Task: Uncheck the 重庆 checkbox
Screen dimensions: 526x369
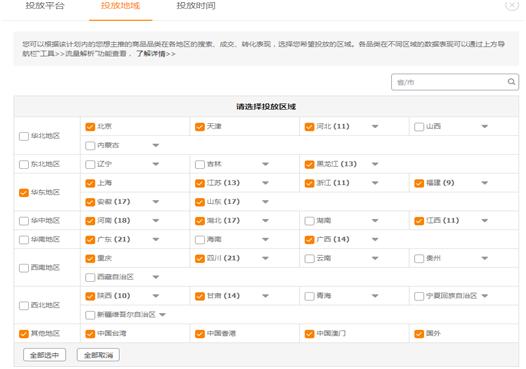Action: pyautogui.click(x=90, y=259)
